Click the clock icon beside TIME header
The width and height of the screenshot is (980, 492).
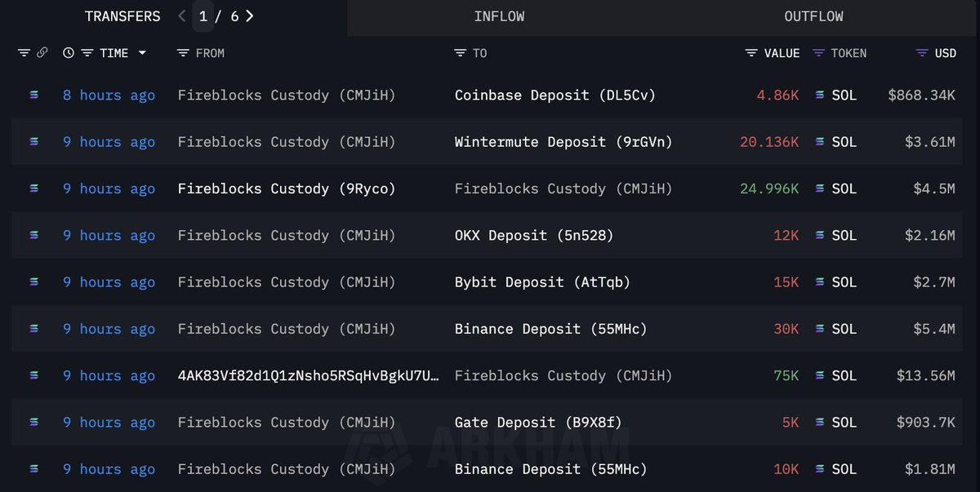(69, 53)
